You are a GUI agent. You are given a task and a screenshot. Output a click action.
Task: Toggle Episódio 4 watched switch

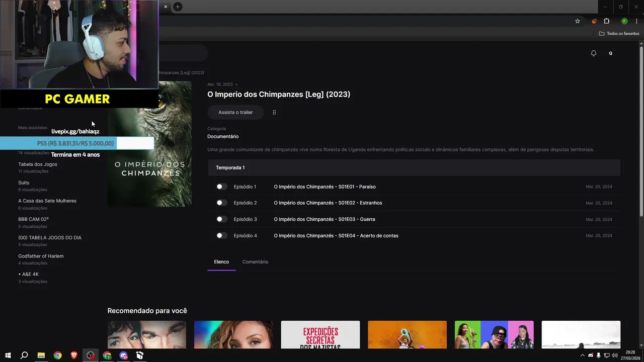(x=221, y=235)
